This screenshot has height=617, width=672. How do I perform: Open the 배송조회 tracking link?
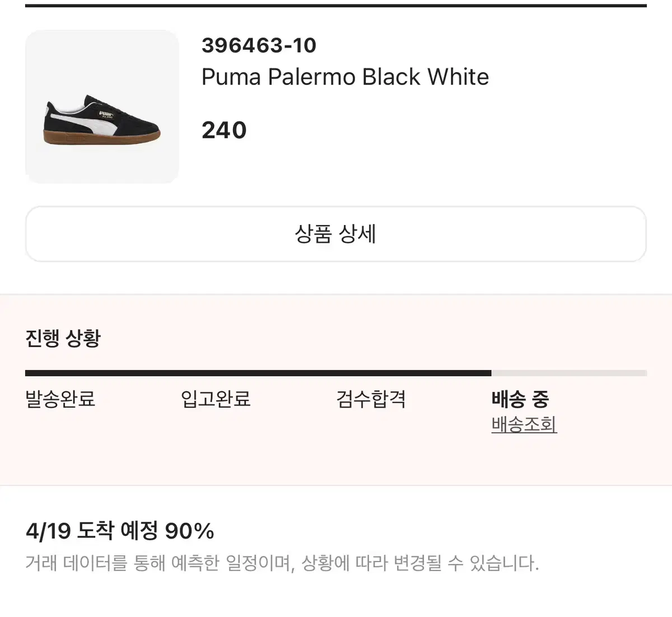coord(524,424)
